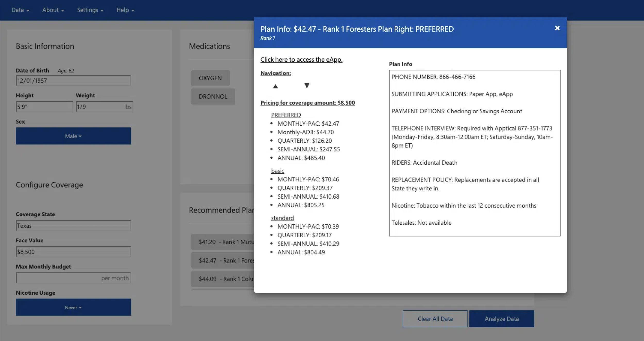Click the Analyze Data button
The width and height of the screenshot is (644, 341).
pyautogui.click(x=502, y=319)
